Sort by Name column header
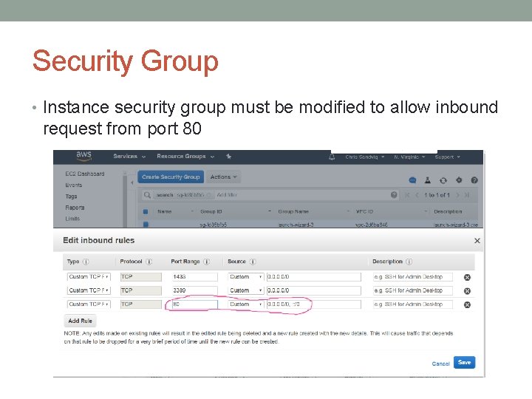The height and width of the screenshot is (399, 532). [165, 212]
